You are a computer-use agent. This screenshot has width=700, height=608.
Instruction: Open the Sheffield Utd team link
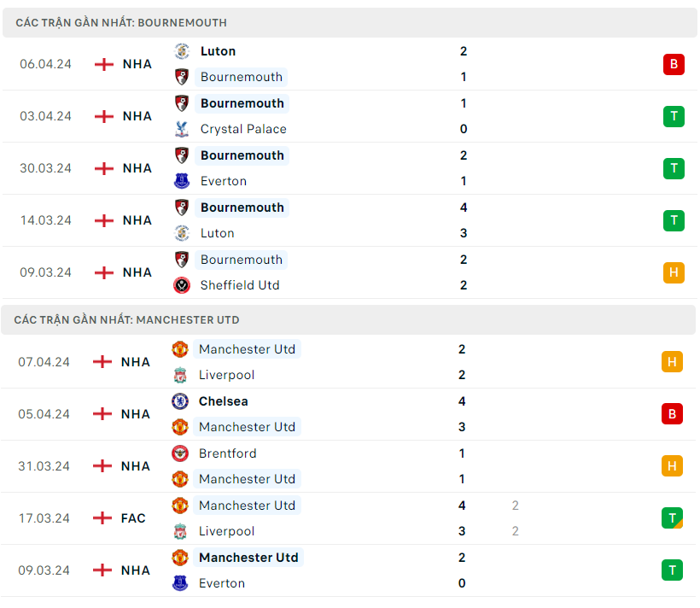pos(240,285)
